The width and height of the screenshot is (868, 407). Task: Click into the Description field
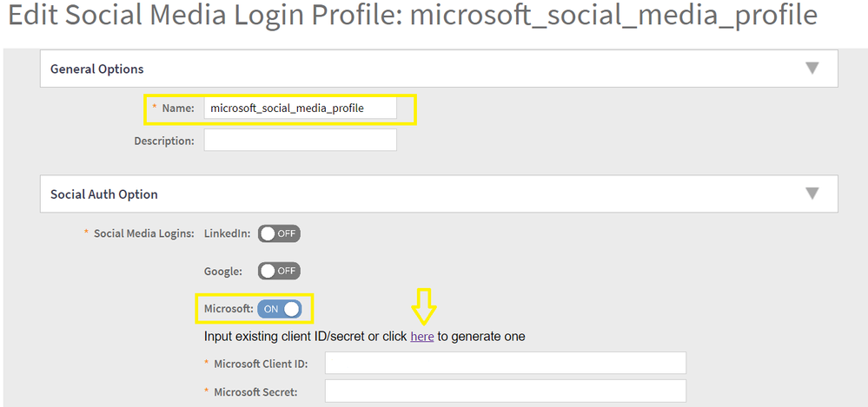point(300,140)
